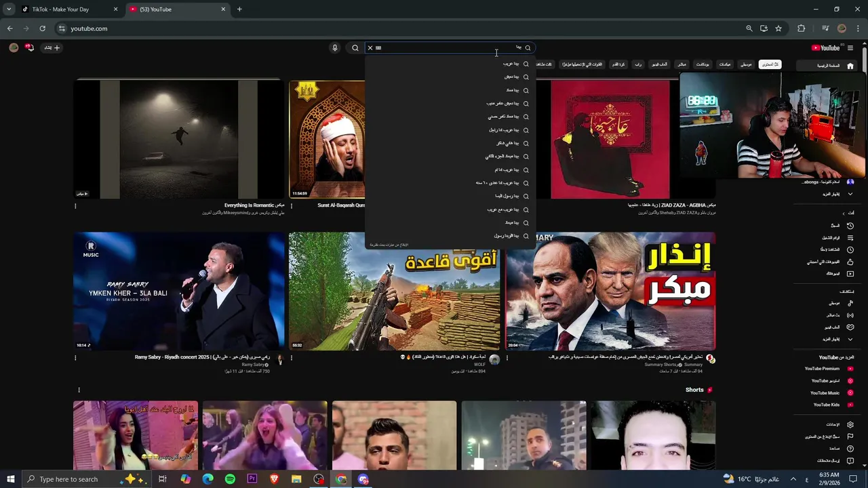The image size is (868, 488).
Task: Show hidden system tray icons
Action: coord(795,479)
